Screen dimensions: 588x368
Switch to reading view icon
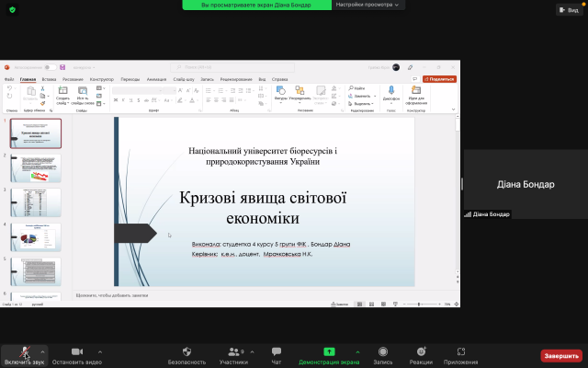tap(383, 305)
